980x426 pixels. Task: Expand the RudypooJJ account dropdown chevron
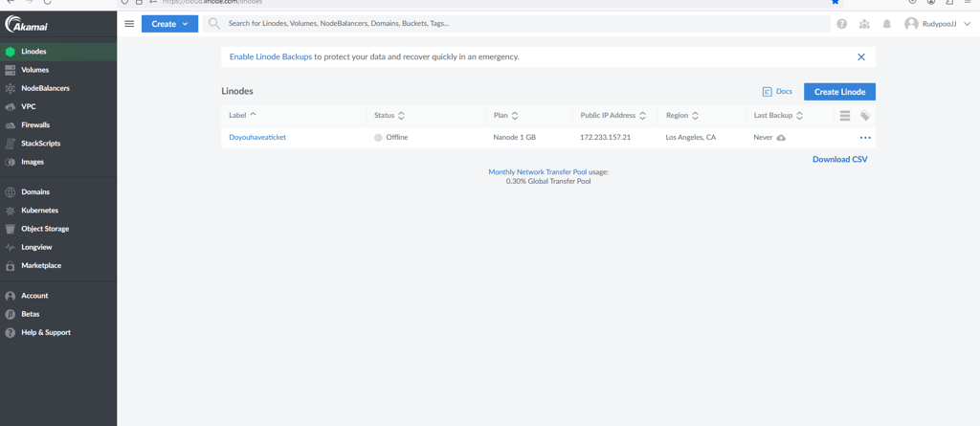[x=967, y=24]
